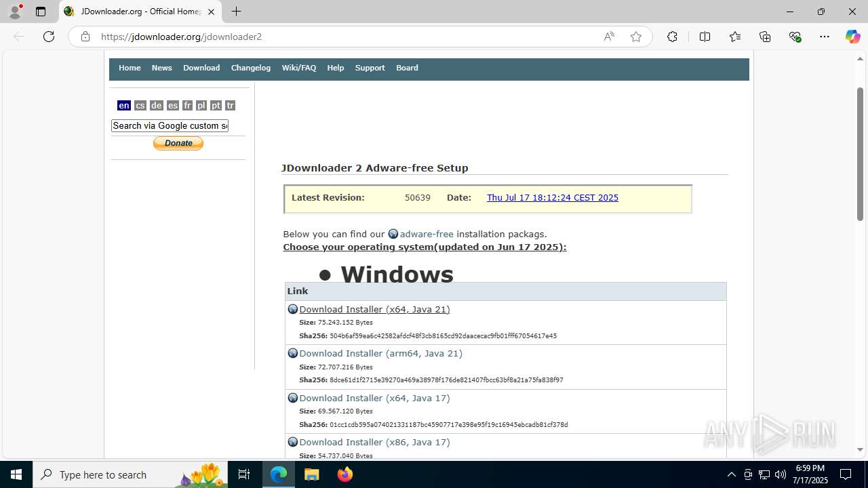Open the Favorites list icon
This screenshot has height=488, width=868.
point(735,37)
